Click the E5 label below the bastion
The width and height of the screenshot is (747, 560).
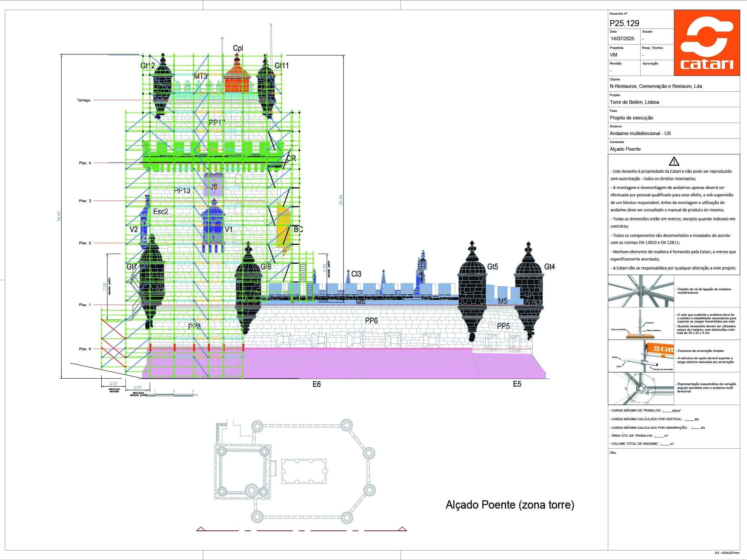coord(517,384)
